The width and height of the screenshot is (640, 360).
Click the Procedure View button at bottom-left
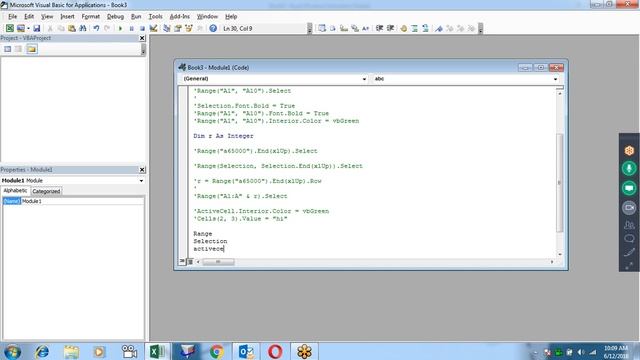(182, 261)
